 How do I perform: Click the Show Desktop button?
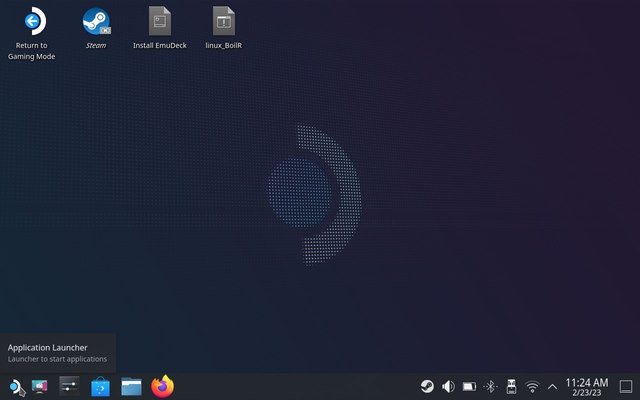[x=626, y=386]
